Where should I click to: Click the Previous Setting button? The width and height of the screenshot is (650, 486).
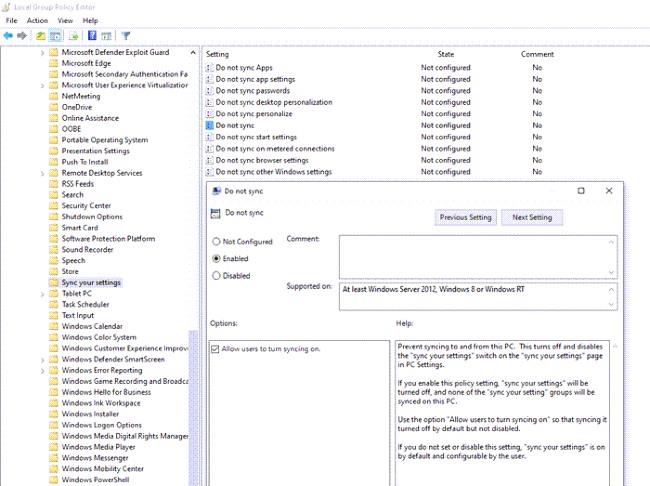click(x=466, y=217)
